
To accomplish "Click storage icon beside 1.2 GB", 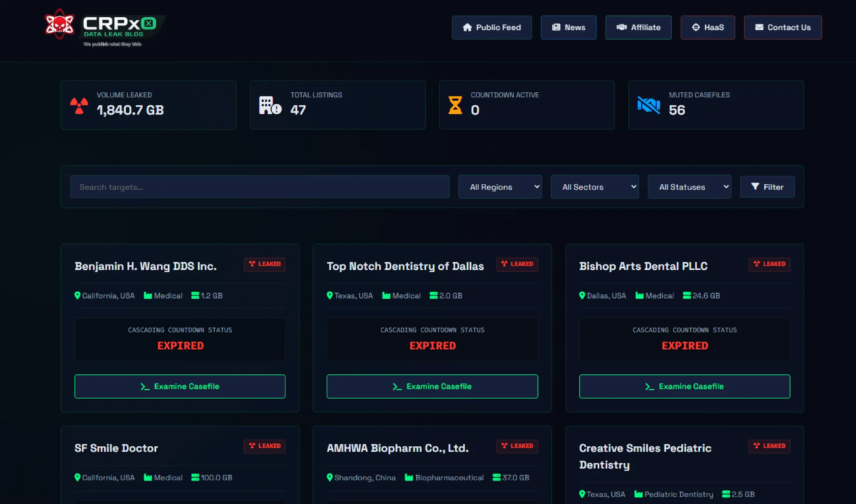I will pyautogui.click(x=195, y=295).
